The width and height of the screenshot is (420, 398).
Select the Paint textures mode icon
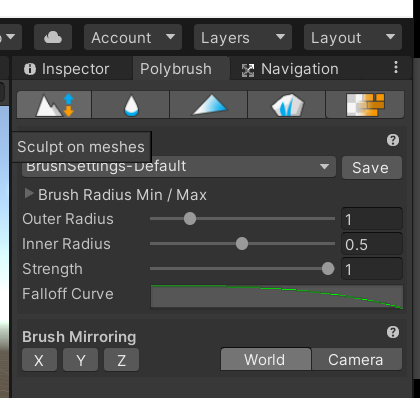[365, 105]
